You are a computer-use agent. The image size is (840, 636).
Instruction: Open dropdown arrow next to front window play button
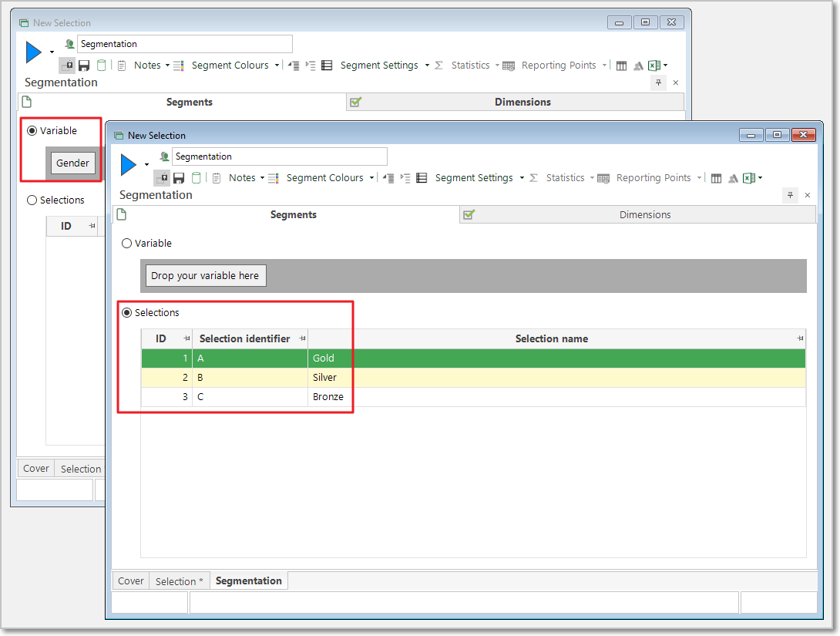click(x=146, y=164)
